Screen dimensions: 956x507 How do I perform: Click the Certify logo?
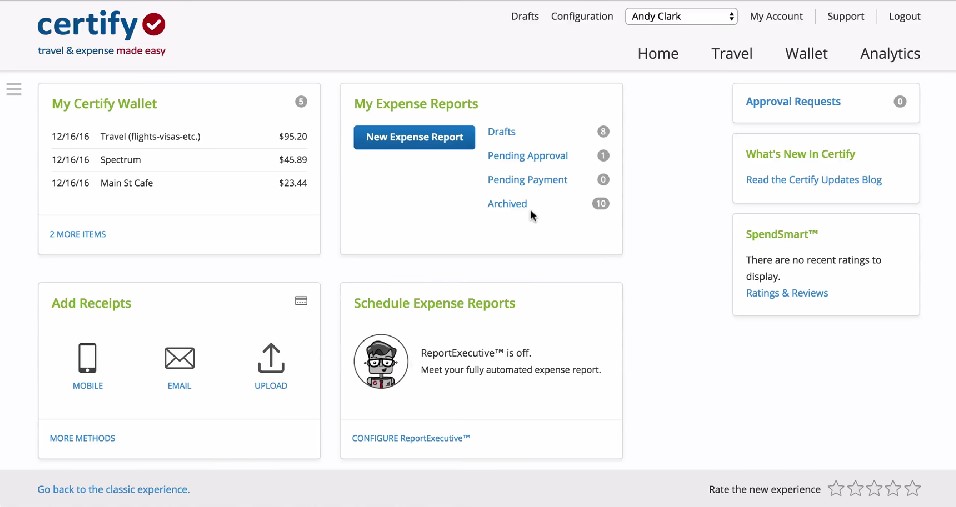[x=101, y=32]
